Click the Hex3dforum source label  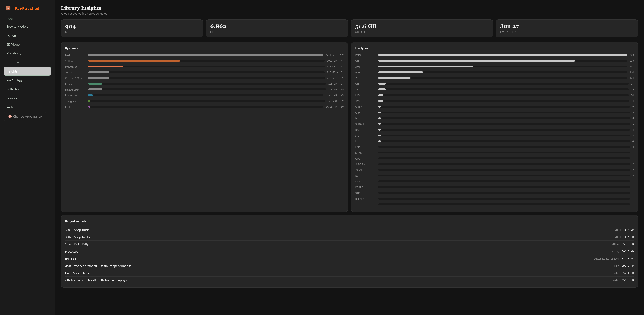[72, 90]
